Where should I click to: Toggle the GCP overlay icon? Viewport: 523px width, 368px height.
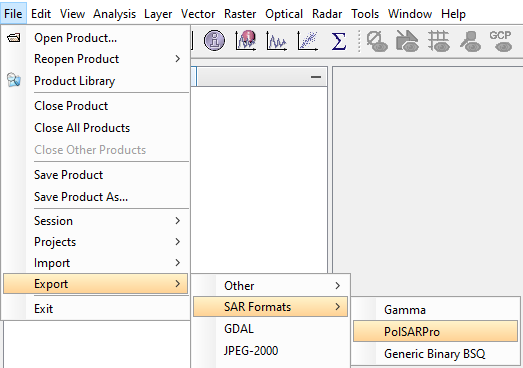click(x=500, y=41)
